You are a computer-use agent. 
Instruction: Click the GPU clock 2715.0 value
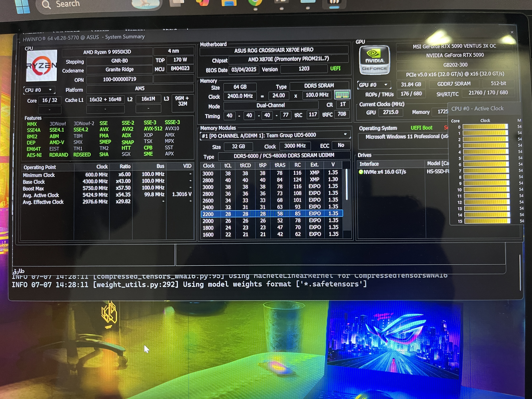pyautogui.click(x=391, y=112)
